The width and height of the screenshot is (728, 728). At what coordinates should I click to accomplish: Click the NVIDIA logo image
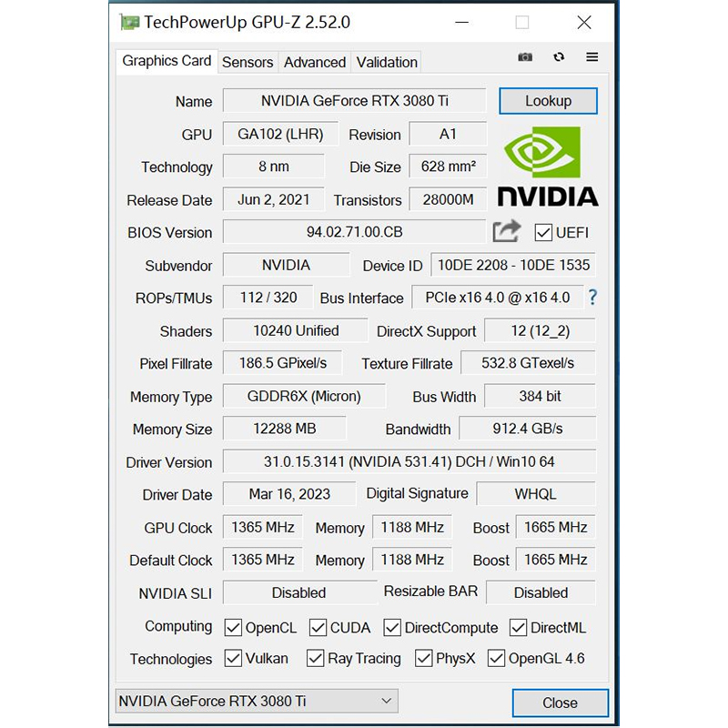(x=548, y=167)
